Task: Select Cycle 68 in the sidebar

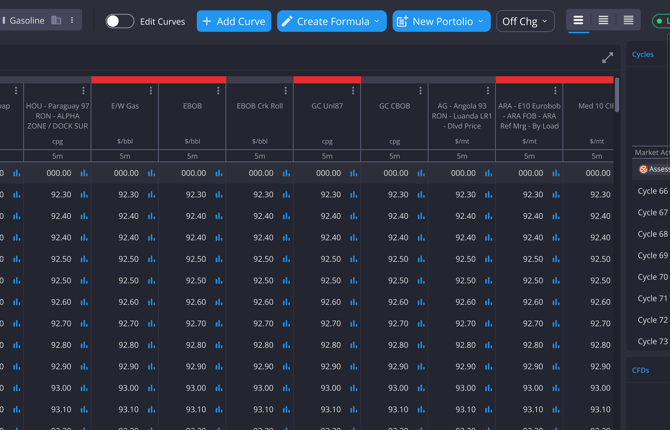Action: tap(652, 234)
